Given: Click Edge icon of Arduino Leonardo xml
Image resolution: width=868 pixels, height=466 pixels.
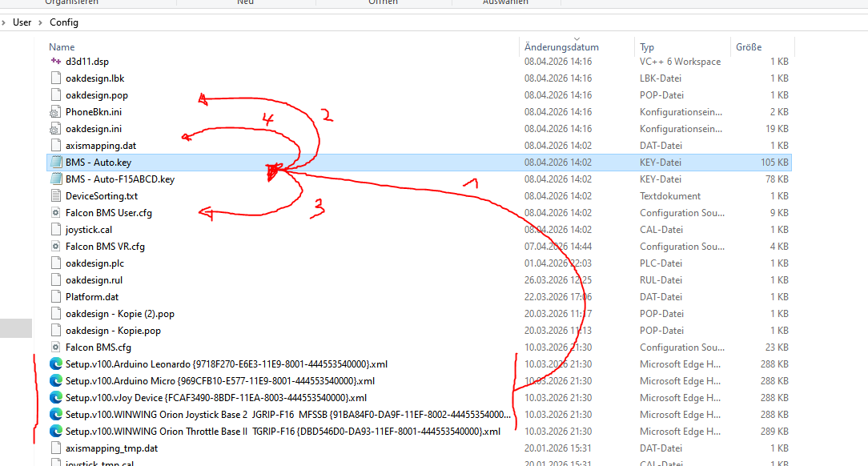Looking at the screenshot, I should coord(55,364).
